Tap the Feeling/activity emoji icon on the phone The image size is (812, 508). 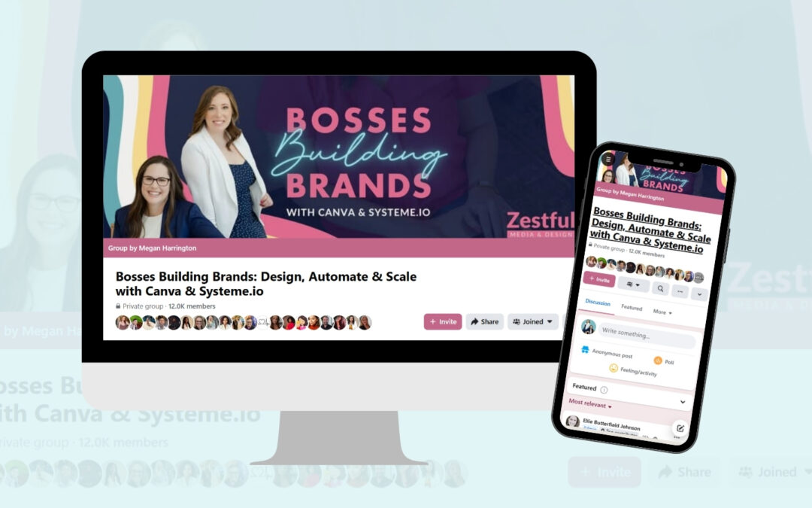(614, 367)
